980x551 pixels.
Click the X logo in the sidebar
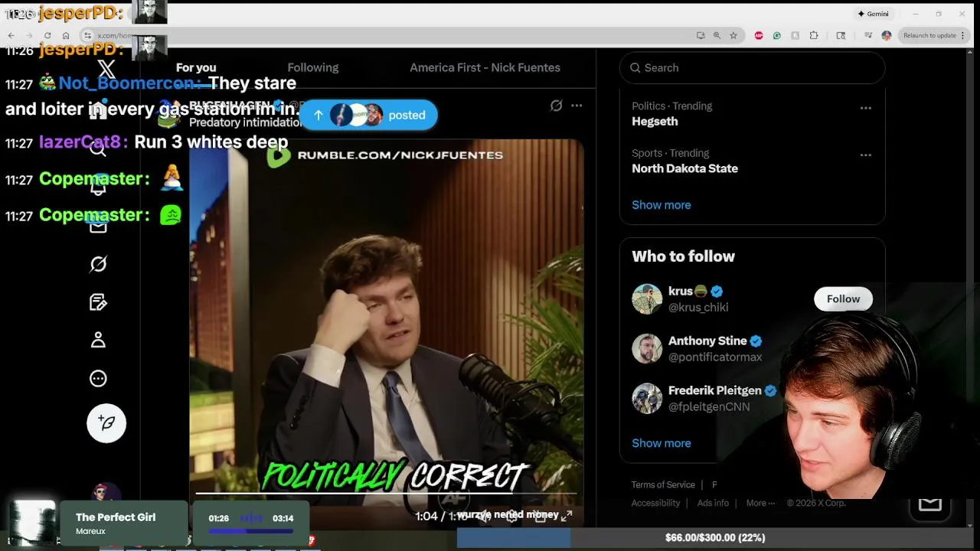click(x=106, y=70)
